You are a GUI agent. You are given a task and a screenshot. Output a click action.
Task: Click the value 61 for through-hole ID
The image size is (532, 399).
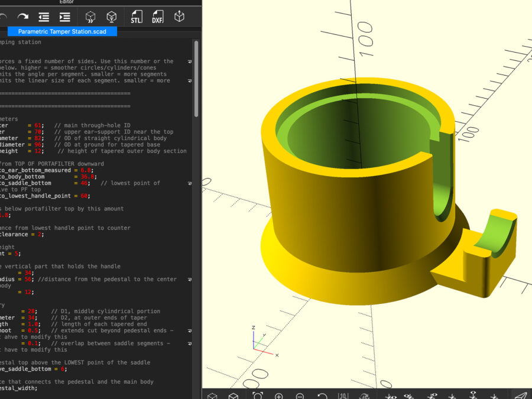(37, 125)
